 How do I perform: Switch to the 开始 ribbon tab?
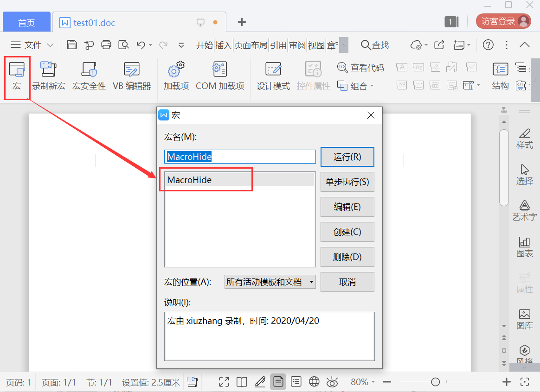[x=205, y=45]
